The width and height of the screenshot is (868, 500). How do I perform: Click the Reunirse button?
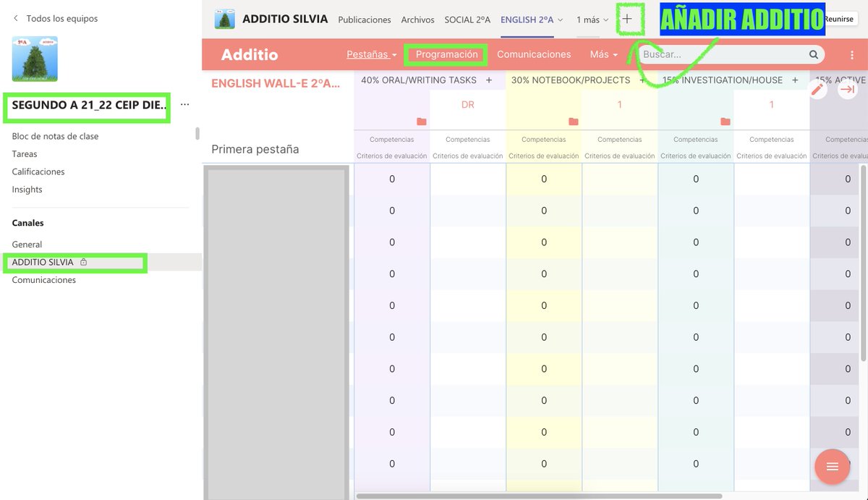click(839, 20)
